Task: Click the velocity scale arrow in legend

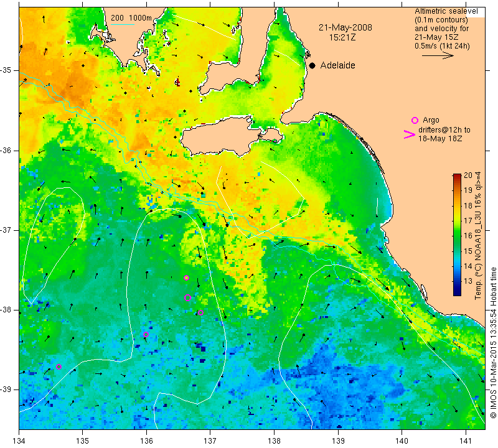Action: [x=438, y=55]
